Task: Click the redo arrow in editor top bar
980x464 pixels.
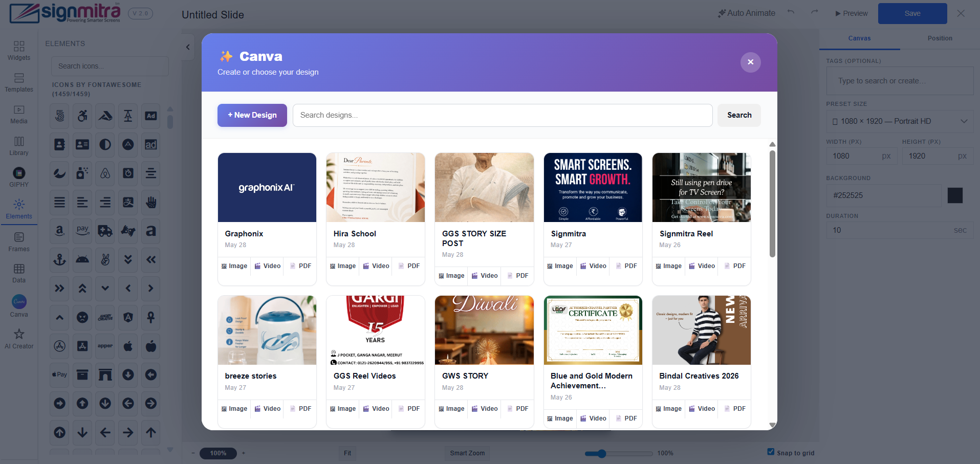Action: 814,13
